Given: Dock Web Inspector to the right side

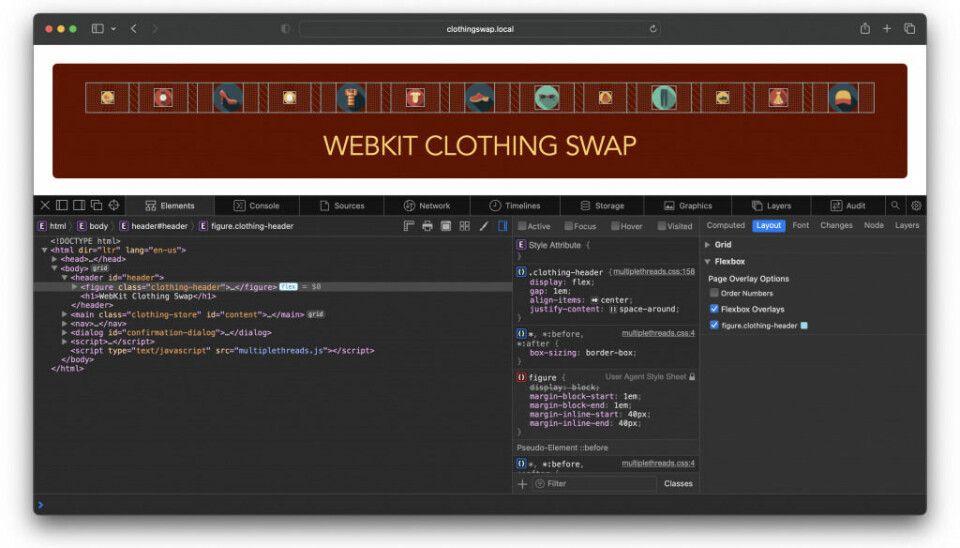Looking at the screenshot, I should pyautogui.click(x=79, y=205).
